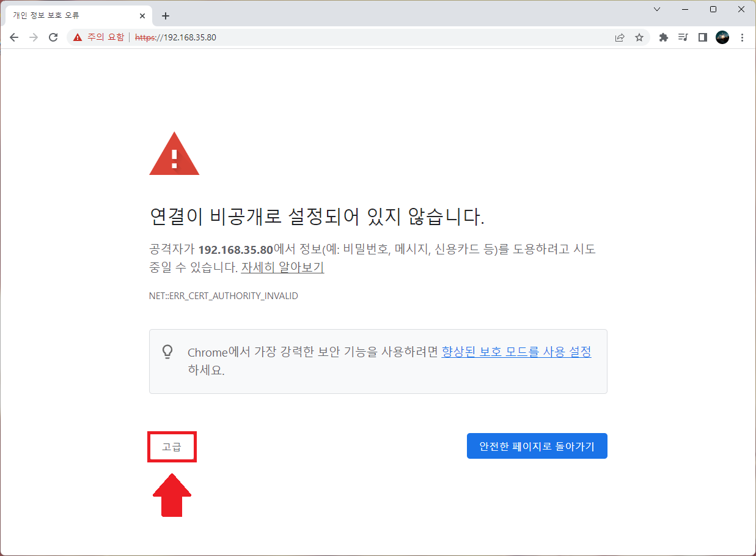Open the media control icon in toolbar
Viewport: 756px width, 556px height.
pos(683,37)
